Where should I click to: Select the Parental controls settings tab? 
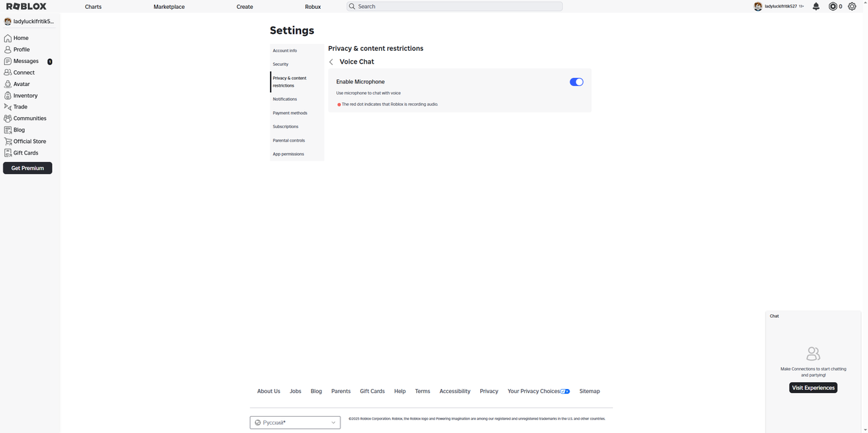[297, 140]
